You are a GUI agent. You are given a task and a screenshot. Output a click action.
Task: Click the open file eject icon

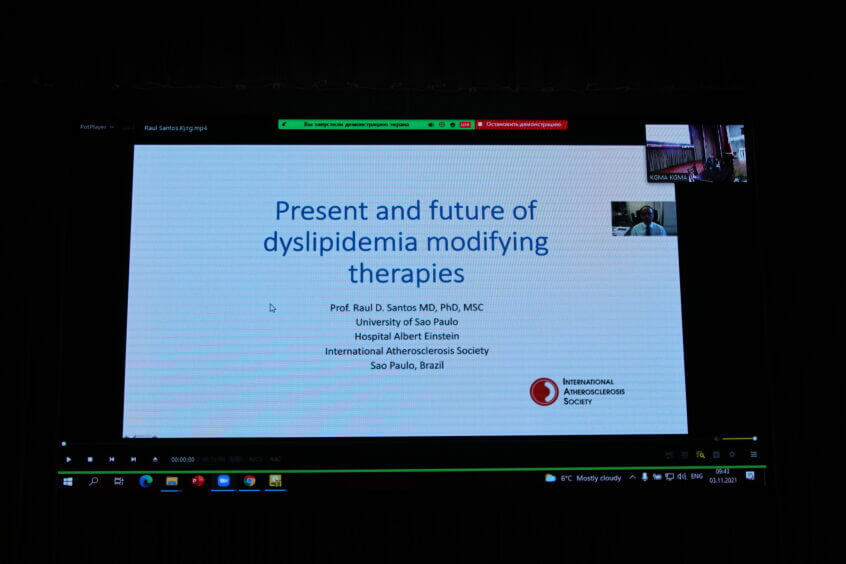tap(155, 459)
